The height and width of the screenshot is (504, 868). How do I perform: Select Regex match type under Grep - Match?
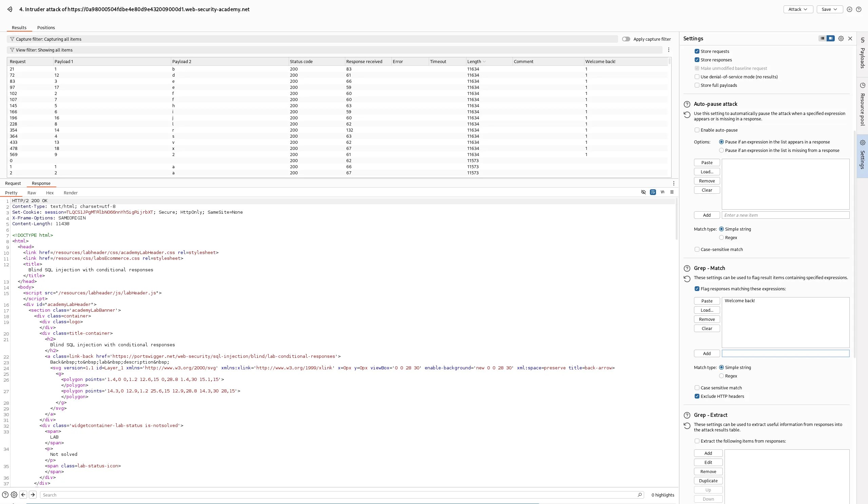click(721, 376)
